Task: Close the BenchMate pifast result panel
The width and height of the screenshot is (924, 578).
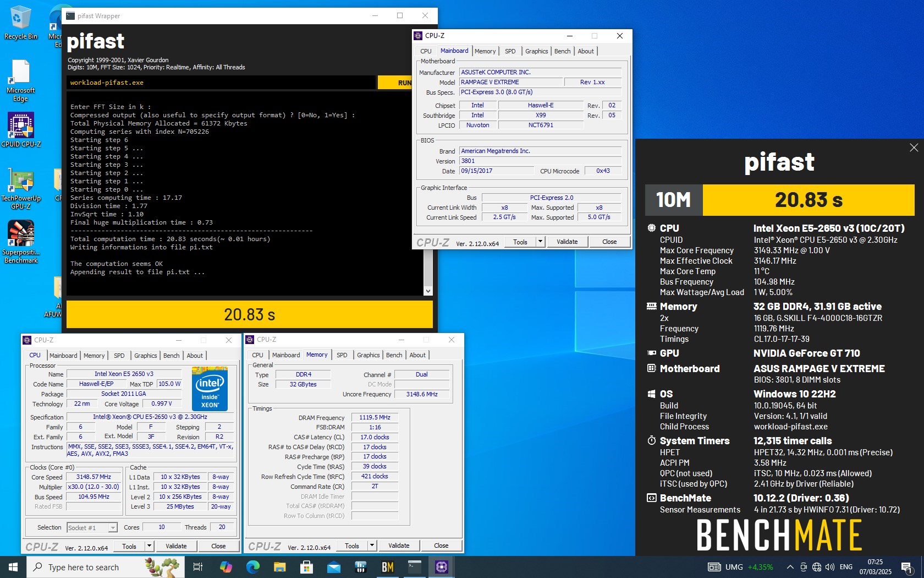Action: click(x=914, y=148)
